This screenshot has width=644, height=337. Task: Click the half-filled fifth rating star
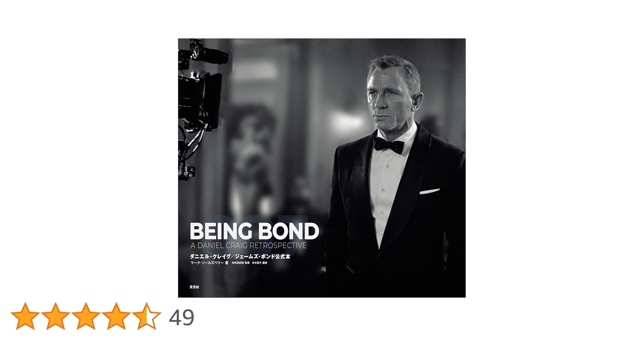coord(146,316)
